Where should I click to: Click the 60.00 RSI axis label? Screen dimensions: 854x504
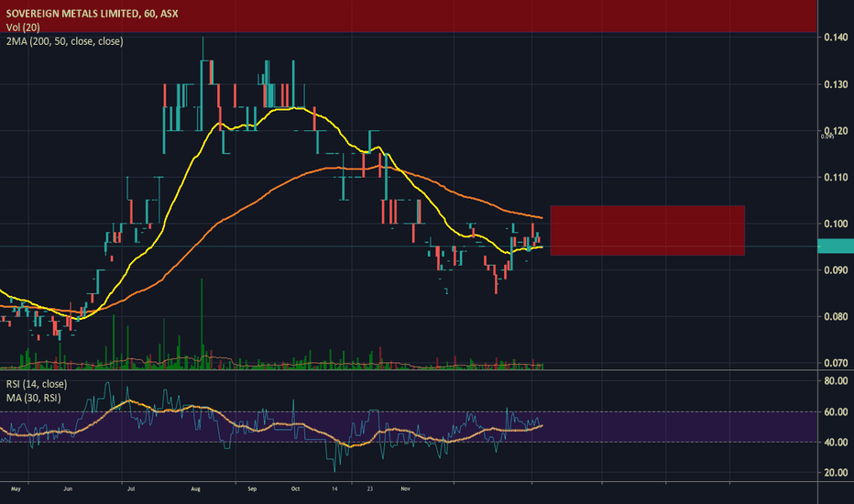click(x=836, y=412)
